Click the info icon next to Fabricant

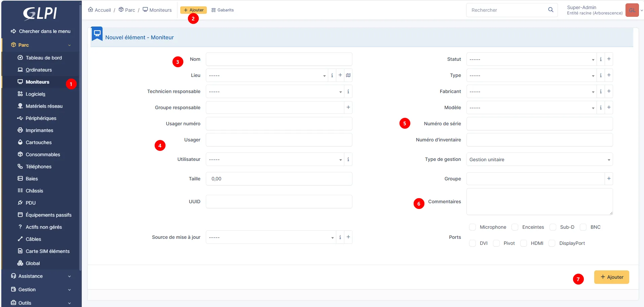point(601,91)
